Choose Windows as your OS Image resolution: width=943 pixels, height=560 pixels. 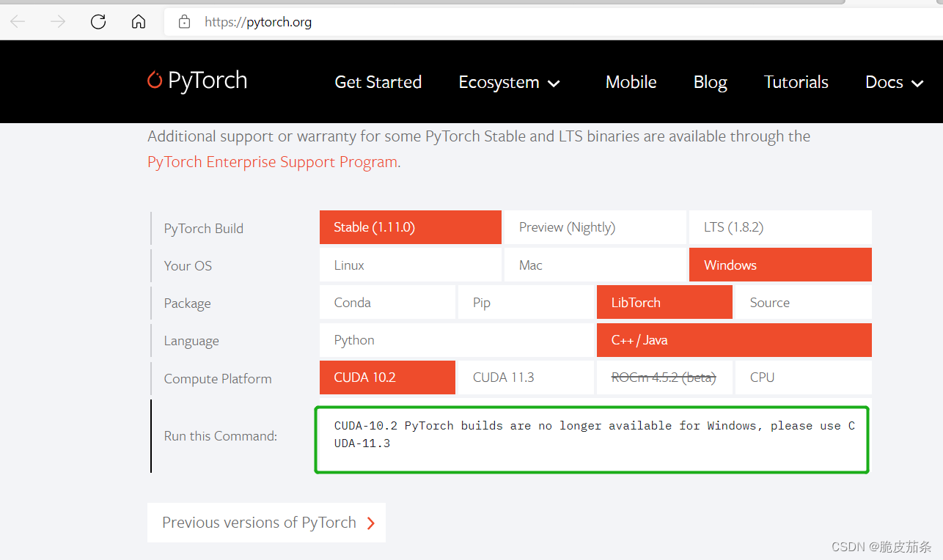(780, 265)
